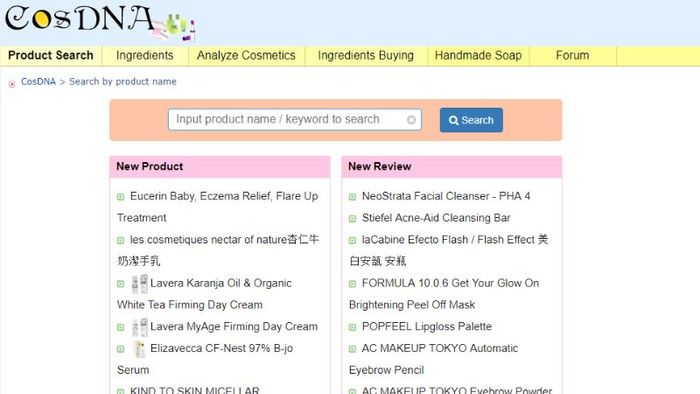This screenshot has height=394, width=700.
Task: Clear the search field with the x icon
Action: pyautogui.click(x=411, y=120)
